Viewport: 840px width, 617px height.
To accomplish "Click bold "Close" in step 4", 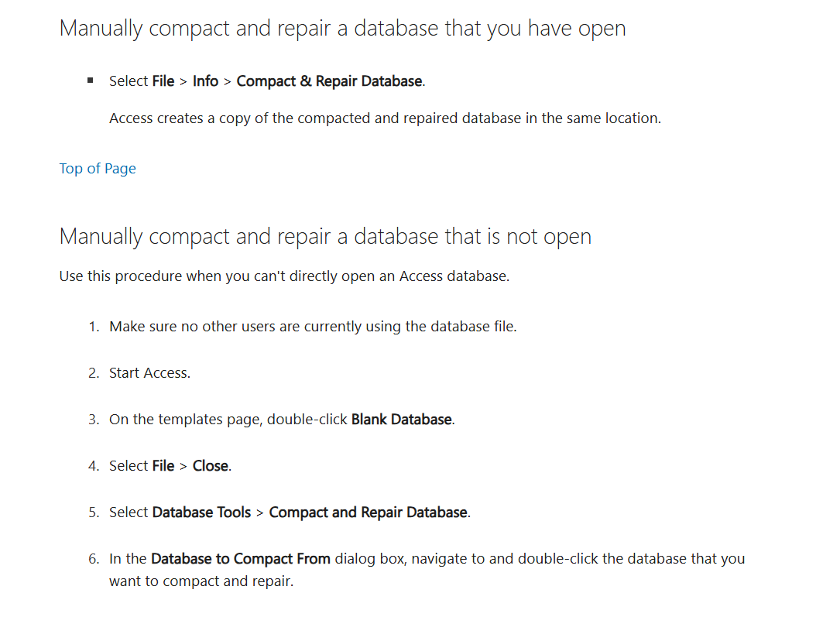I will [211, 466].
